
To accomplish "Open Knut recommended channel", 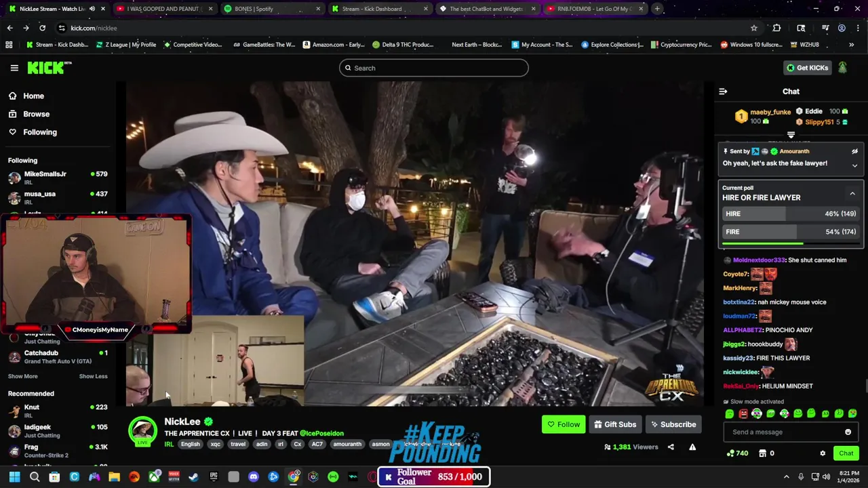I will 58,411.
